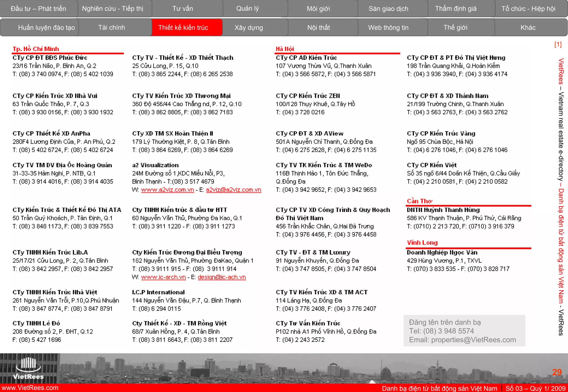Click the page number 29
The image size is (568, 392).
pyautogui.click(x=557, y=372)
